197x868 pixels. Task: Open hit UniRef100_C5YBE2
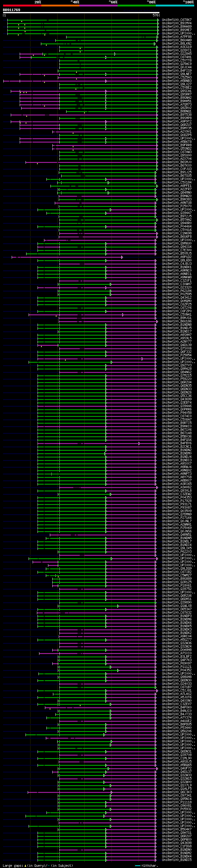coord(177,88)
